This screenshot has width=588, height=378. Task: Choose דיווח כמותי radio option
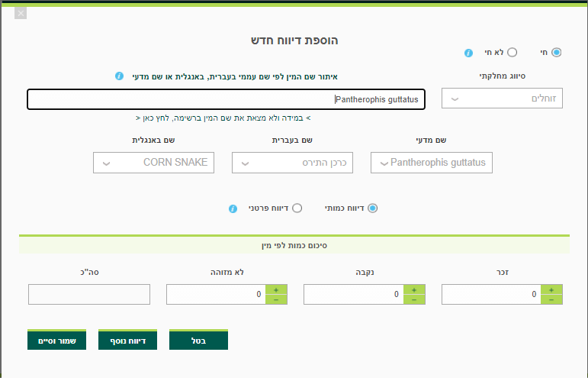(x=372, y=208)
